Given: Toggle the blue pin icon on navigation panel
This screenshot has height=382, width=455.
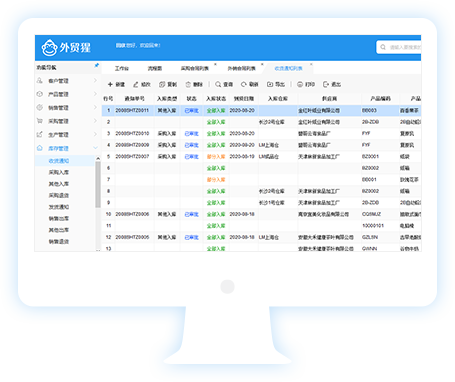Looking at the screenshot, I should click(x=97, y=65).
